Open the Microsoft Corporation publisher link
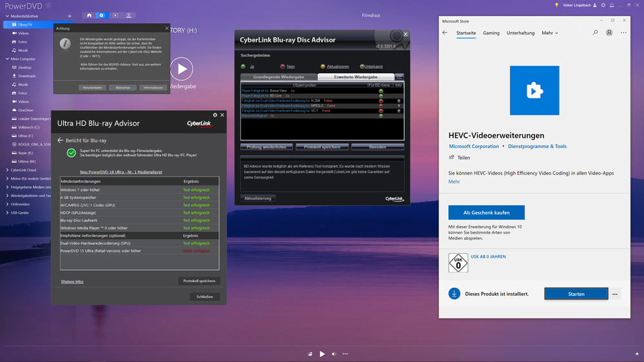 (474, 146)
